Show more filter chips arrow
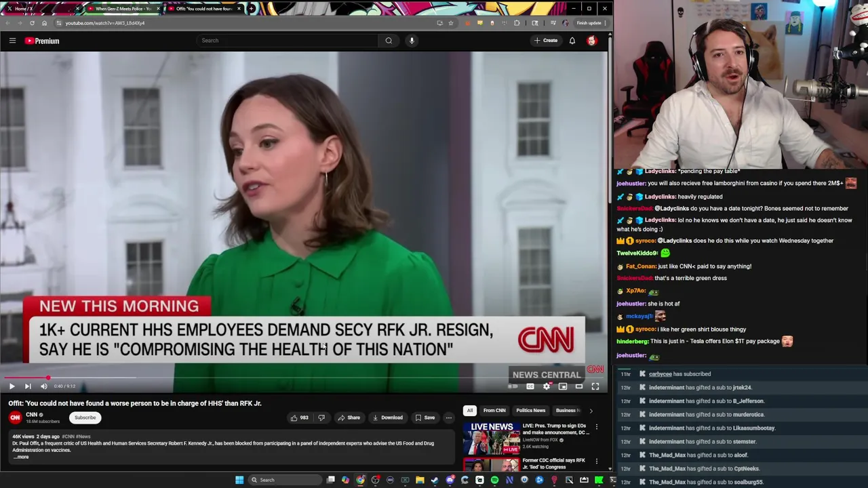Image resolution: width=868 pixels, height=488 pixels. [591, 411]
